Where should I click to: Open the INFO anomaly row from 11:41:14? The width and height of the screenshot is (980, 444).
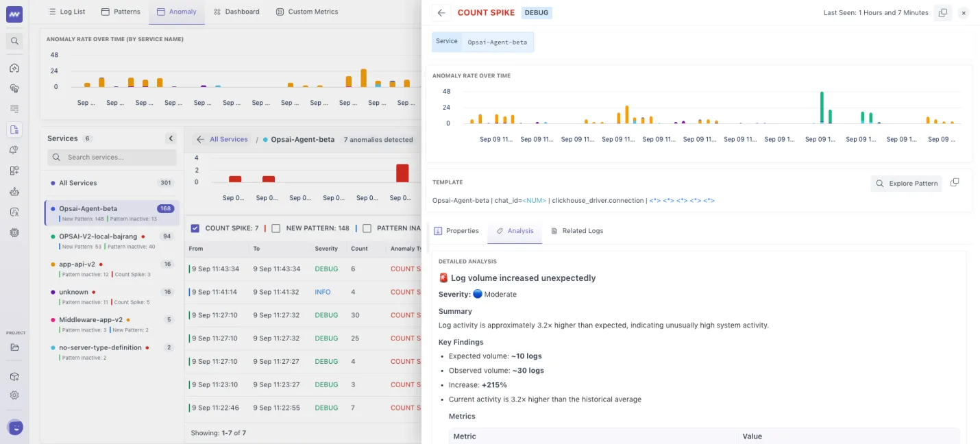click(304, 292)
